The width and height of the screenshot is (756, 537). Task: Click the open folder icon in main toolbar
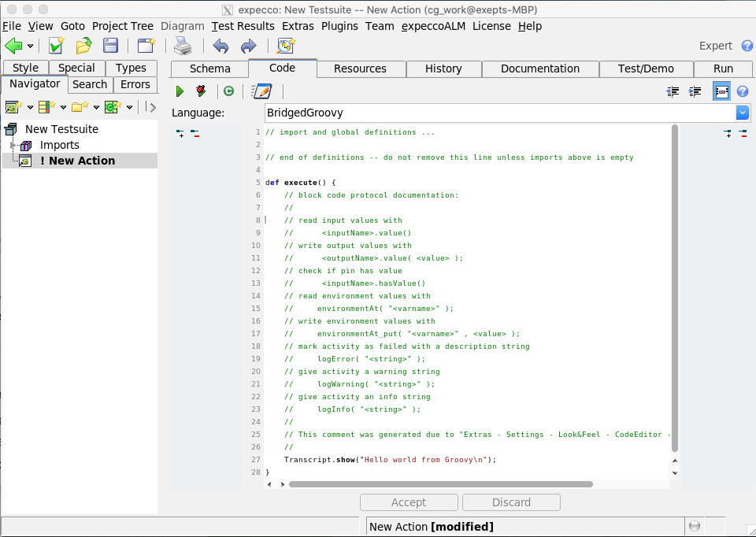click(x=83, y=46)
